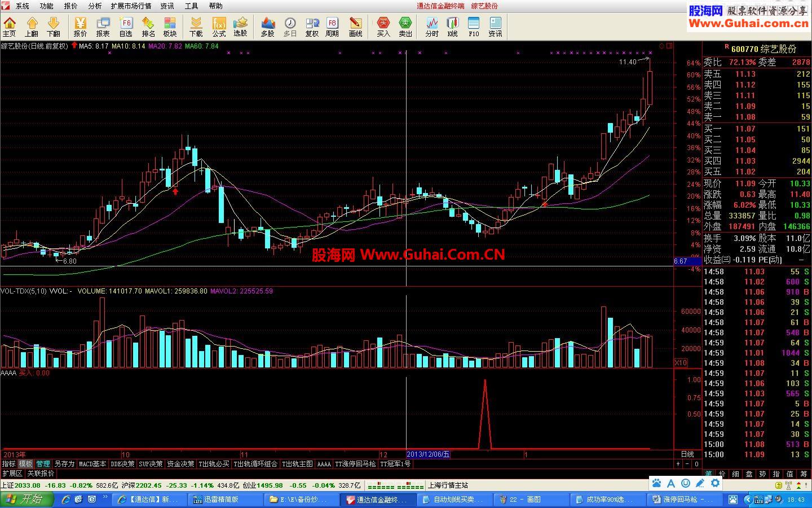Screen dimensions: 812x508
Task: Select the MACD基本 indicator tab
Action: click(92, 464)
